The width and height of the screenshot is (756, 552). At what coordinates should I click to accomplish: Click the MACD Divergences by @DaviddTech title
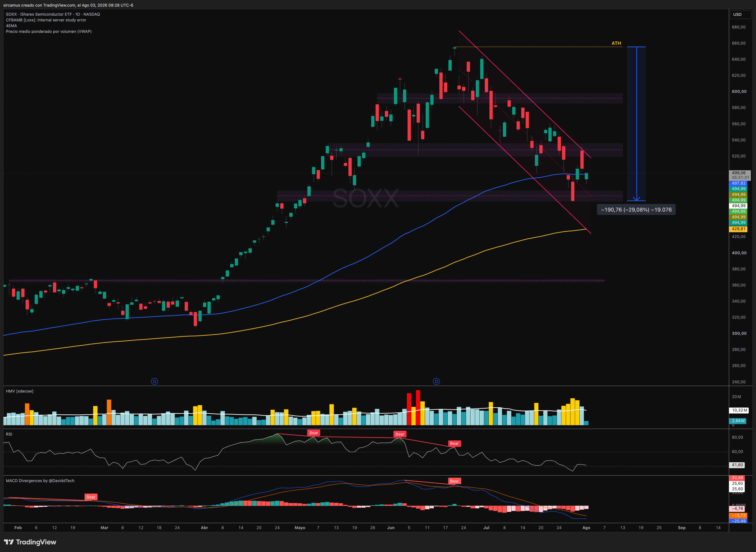click(x=40, y=481)
